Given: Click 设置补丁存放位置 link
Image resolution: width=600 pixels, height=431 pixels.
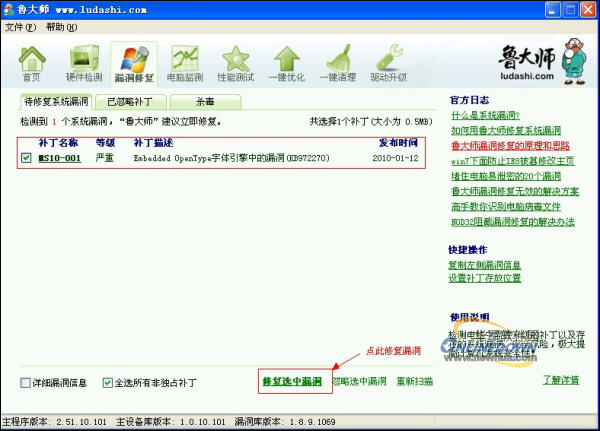Looking at the screenshot, I should click(x=484, y=278).
